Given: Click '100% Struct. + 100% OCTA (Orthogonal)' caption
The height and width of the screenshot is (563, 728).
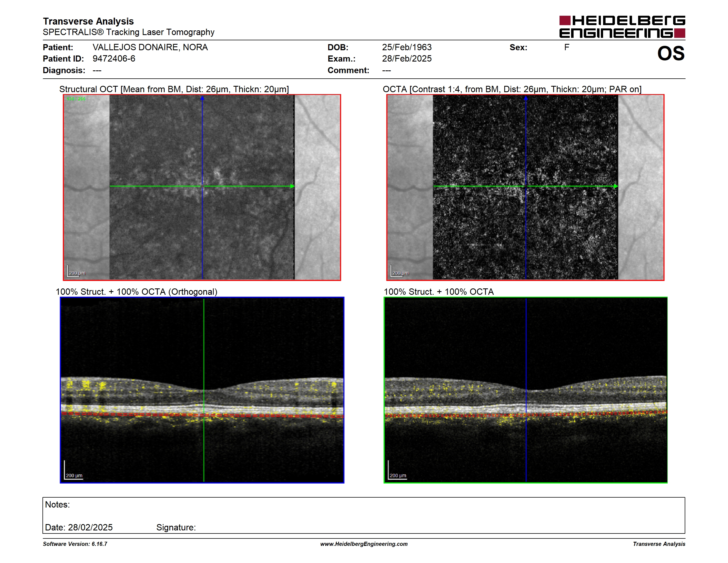Looking at the screenshot, I should [136, 292].
